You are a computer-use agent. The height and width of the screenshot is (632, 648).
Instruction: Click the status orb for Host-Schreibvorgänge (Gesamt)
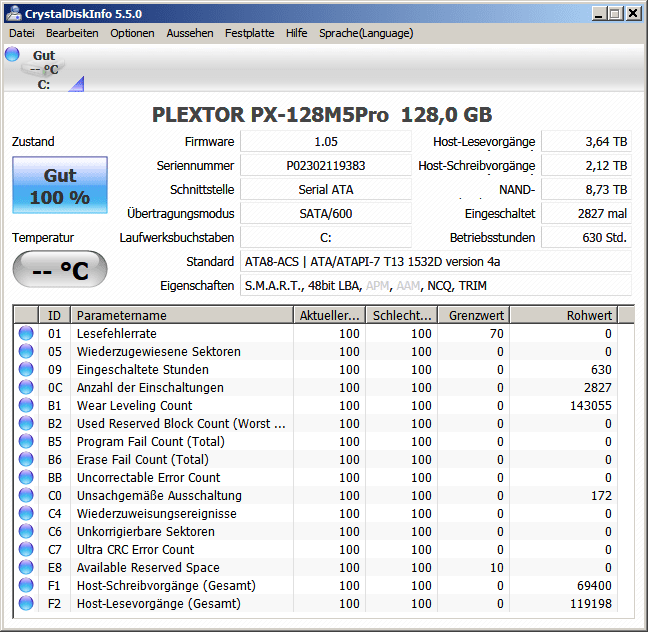pyautogui.click(x=26, y=585)
